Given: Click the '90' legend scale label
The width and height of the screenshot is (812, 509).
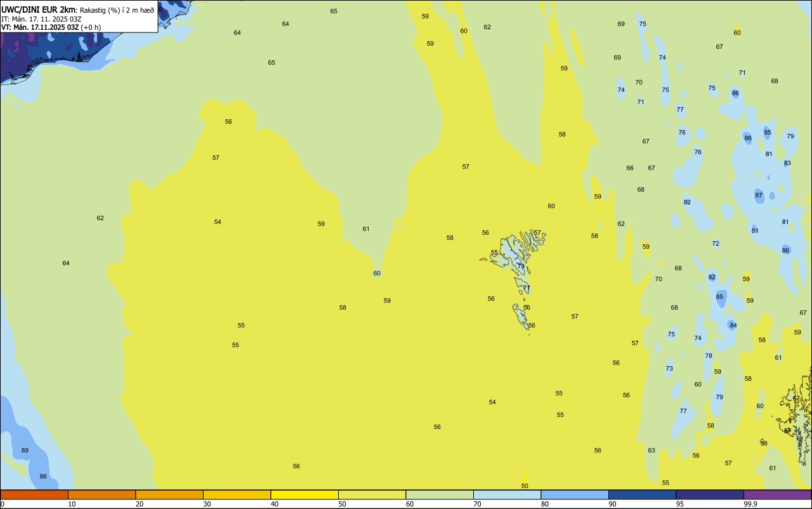Looking at the screenshot, I should [613, 504].
